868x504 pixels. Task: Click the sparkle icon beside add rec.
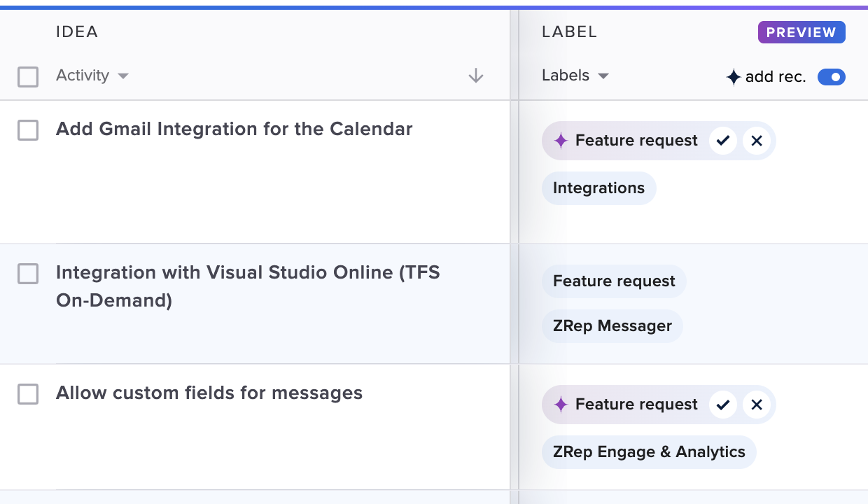pos(733,77)
